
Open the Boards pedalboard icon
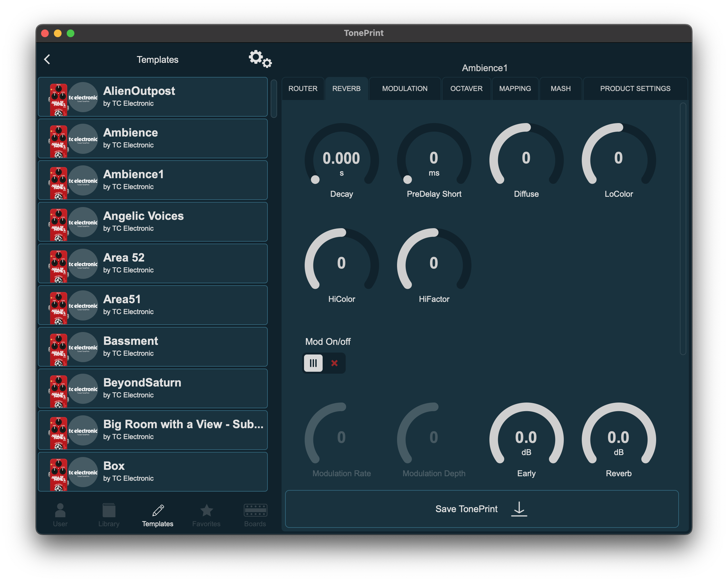[x=255, y=510]
